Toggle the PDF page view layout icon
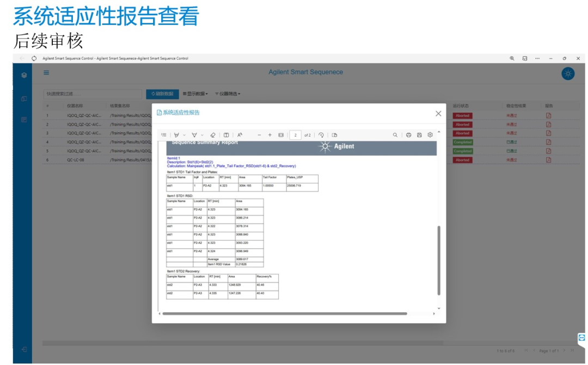 tap(226, 135)
